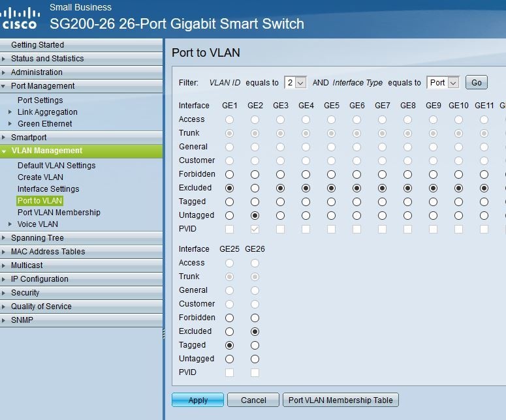Tick PVID checkbox for GE6
Image resolution: width=506 pixels, height=420 pixels.
[x=357, y=229]
